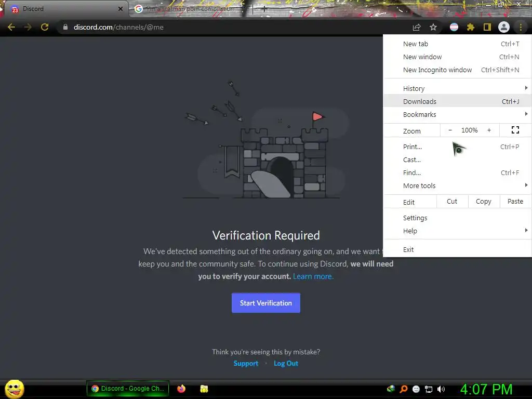
Task: Open Downloads from the Chrome menu
Action: [457, 101]
